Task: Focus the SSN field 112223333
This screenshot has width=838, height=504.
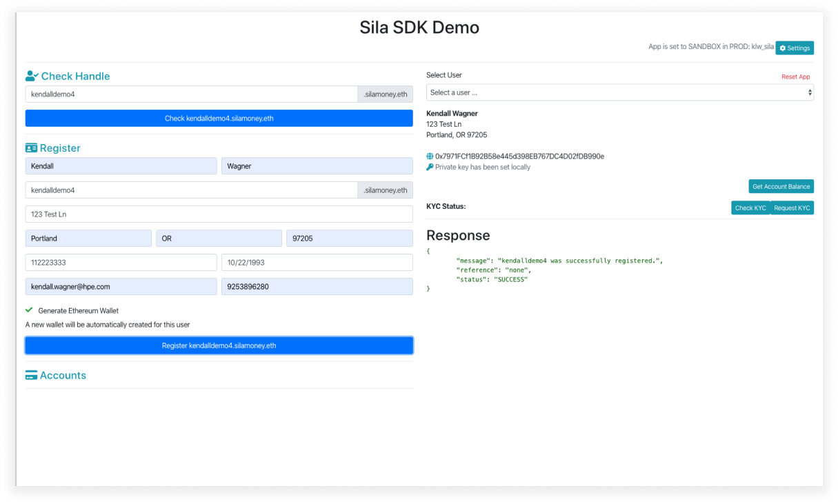Action: [121, 263]
